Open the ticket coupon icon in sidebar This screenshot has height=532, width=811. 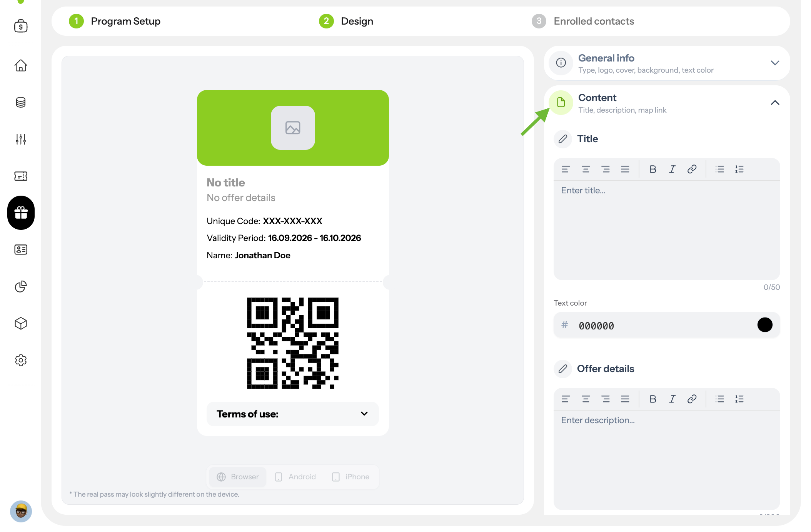21,176
